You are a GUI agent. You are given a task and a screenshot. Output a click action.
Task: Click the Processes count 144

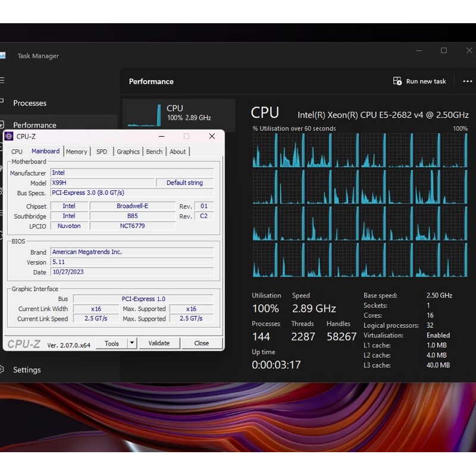[261, 336]
